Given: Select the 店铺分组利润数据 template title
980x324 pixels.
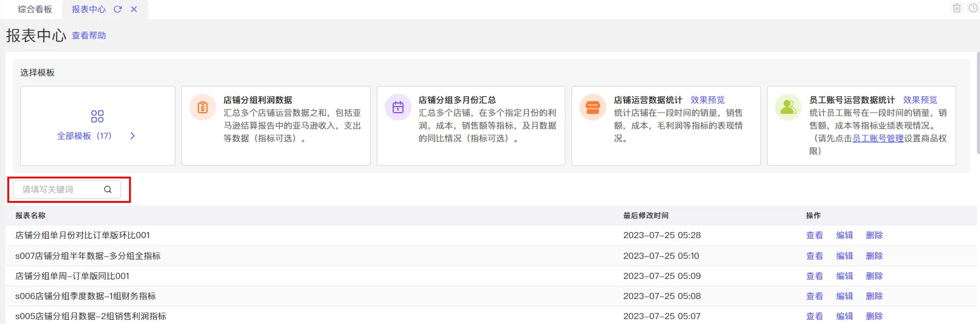Looking at the screenshot, I should click(257, 100).
